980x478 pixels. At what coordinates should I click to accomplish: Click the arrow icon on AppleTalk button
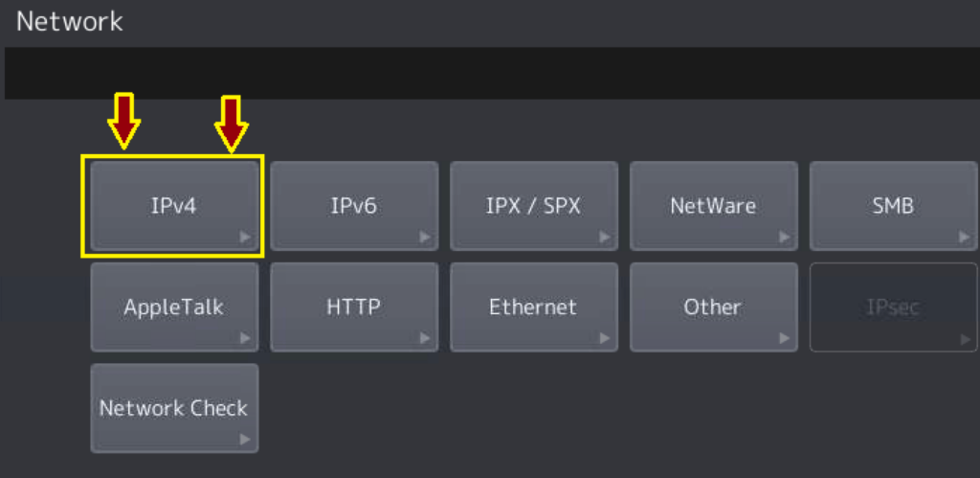click(246, 338)
